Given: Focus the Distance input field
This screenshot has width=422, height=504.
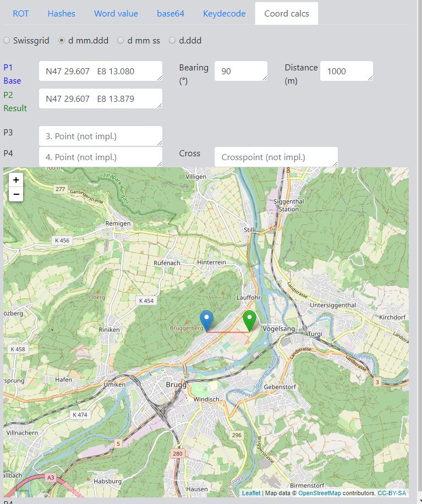Looking at the screenshot, I should coord(347,71).
